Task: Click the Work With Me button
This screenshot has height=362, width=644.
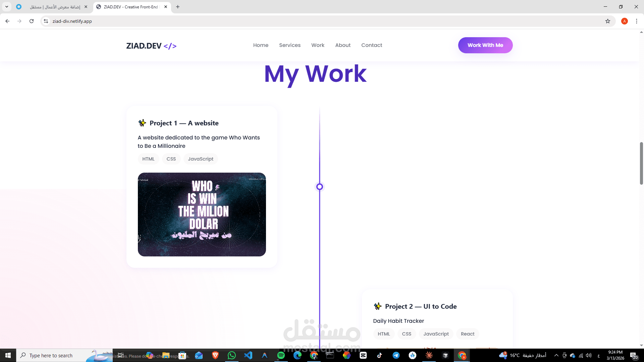Action: point(485,45)
